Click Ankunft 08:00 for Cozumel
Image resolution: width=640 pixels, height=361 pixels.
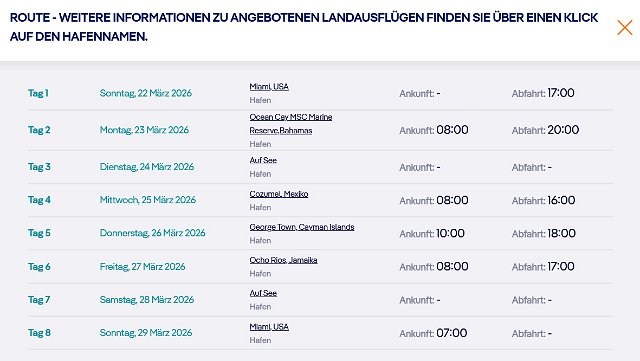[x=433, y=200]
